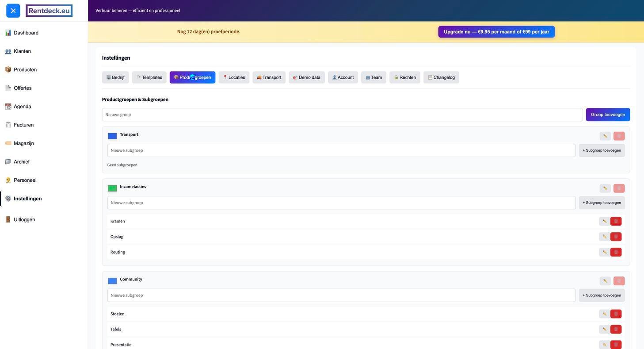Edit the Community group name
The height and width of the screenshot is (349, 644).
(x=605, y=281)
